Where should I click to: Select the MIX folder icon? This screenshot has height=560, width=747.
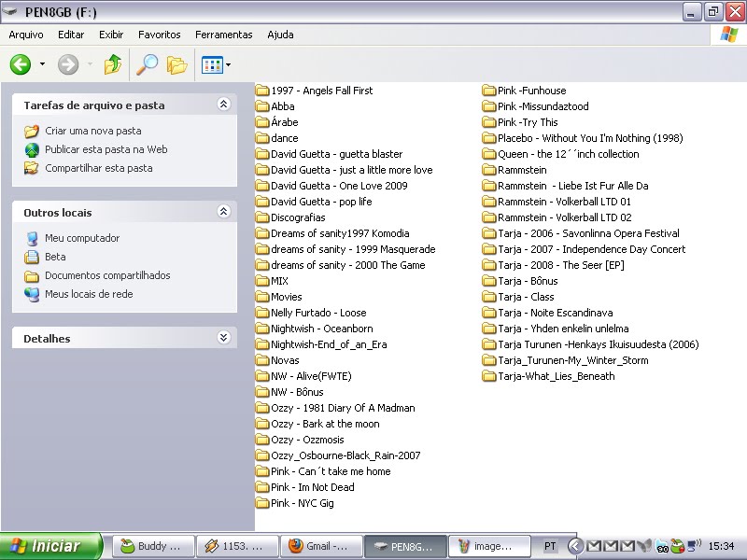(262, 281)
